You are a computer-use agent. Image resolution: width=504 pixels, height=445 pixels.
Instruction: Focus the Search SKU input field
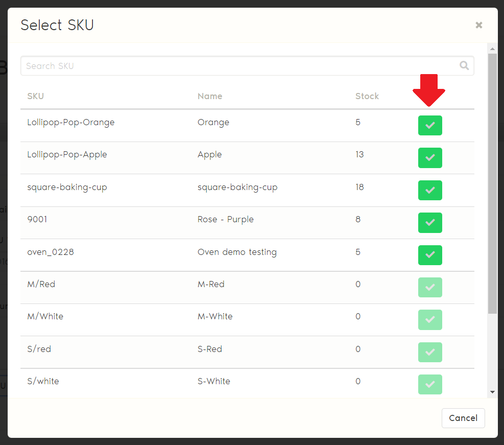[240, 66]
